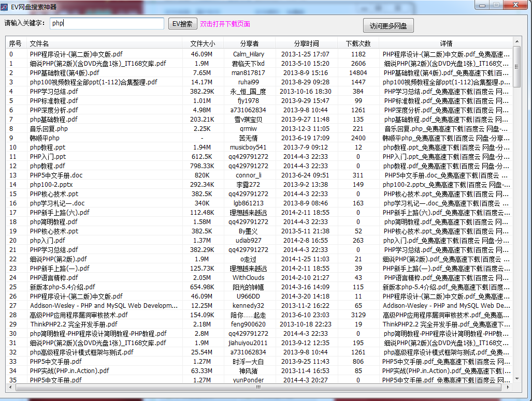Click the vertical scrollbar down arrow
The height and width of the screenshot is (401, 532).
[516, 379]
